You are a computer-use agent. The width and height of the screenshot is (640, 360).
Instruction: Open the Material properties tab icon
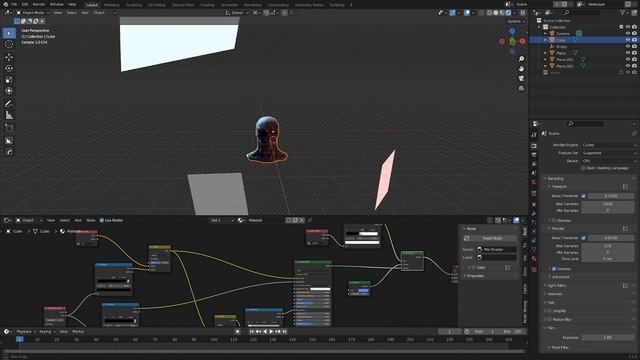tap(534, 258)
